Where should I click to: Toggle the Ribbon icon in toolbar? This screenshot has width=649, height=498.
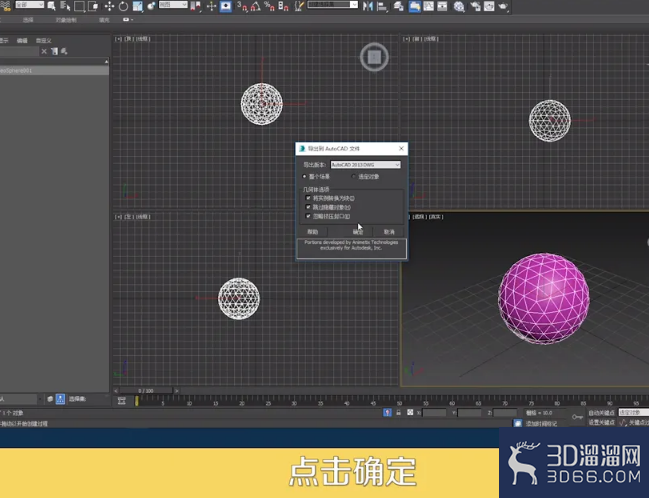point(414,6)
